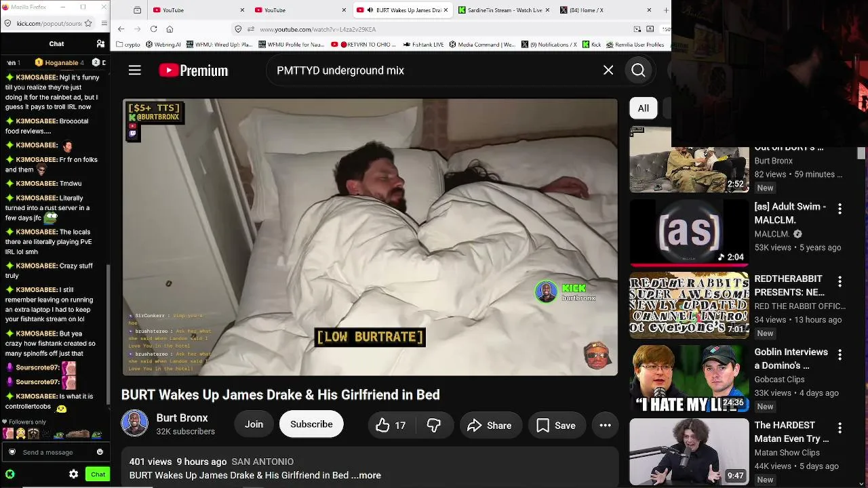
Task: Open the YouTube guide hamburger menu
Action: [135, 70]
